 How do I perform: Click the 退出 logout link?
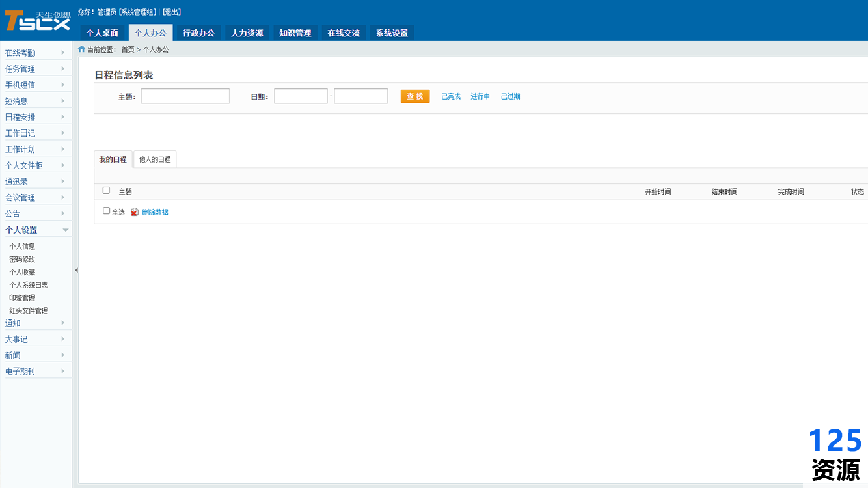pos(172,12)
